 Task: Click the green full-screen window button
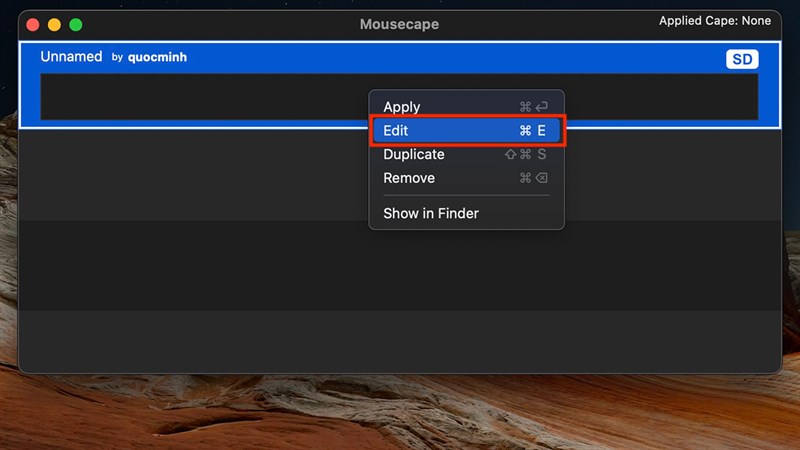coord(76,24)
